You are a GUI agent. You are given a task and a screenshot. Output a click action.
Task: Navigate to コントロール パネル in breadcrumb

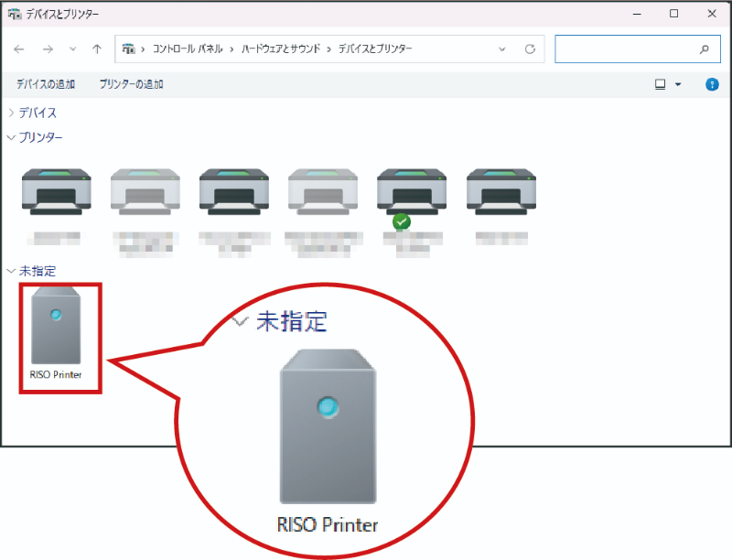click(190, 49)
